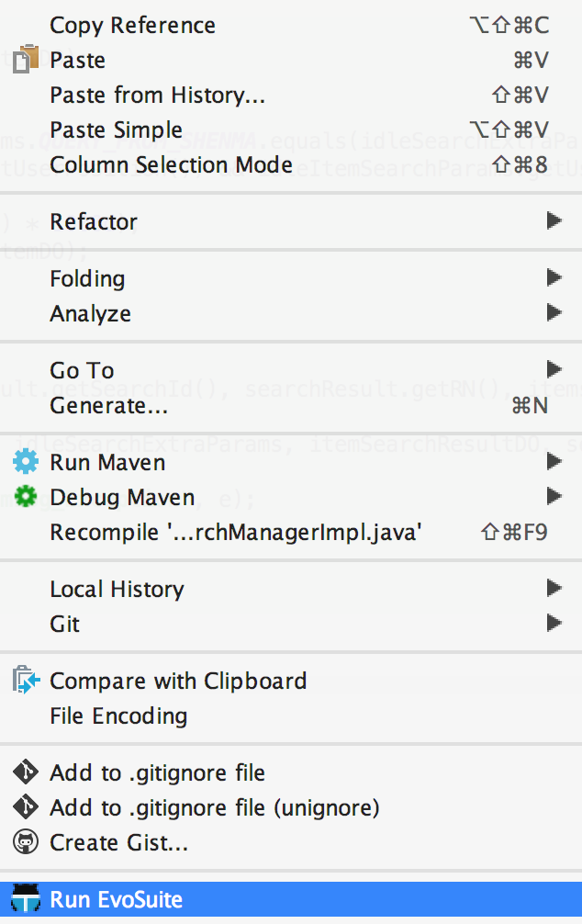Viewport: 582px width, 924px height.
Task: Select Generate... menu entry
Action: [109, 405]
